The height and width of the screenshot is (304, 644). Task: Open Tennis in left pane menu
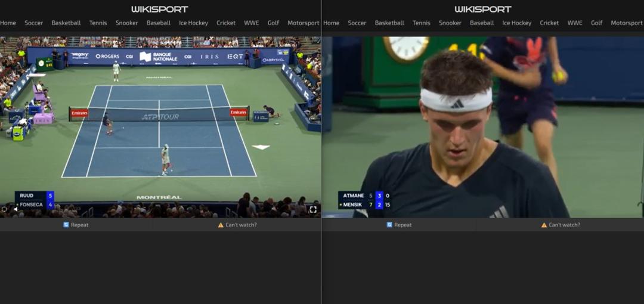pyautogui.click(x=98, y=23)
